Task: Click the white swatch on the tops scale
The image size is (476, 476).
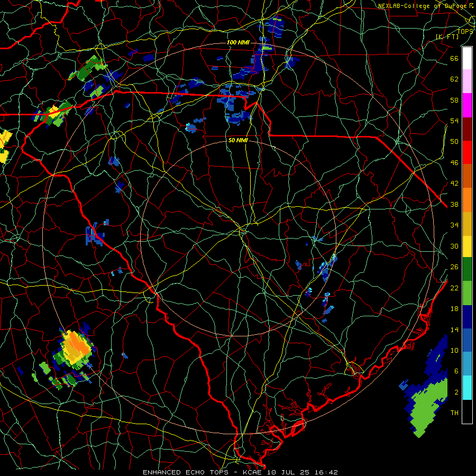Action: [x=467, y=58]
